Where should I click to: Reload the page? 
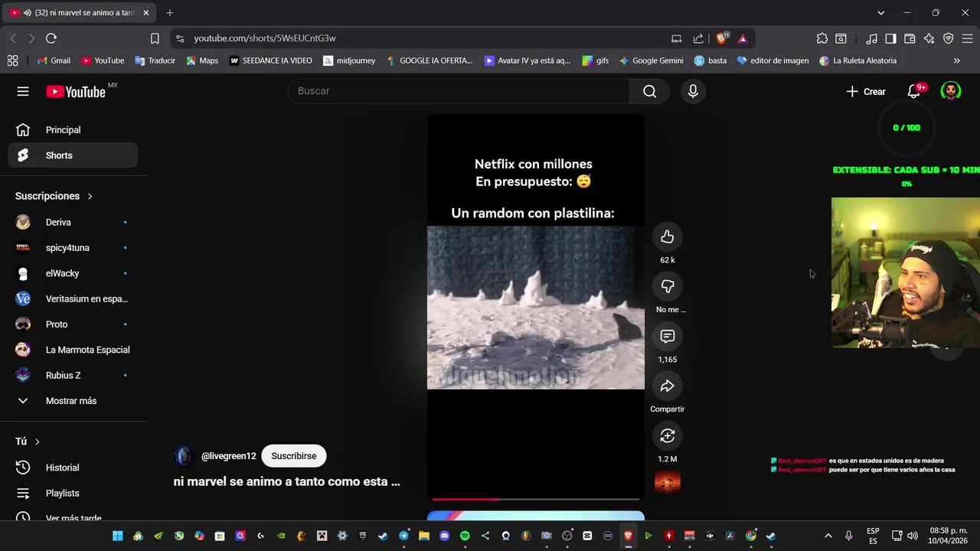51,38
